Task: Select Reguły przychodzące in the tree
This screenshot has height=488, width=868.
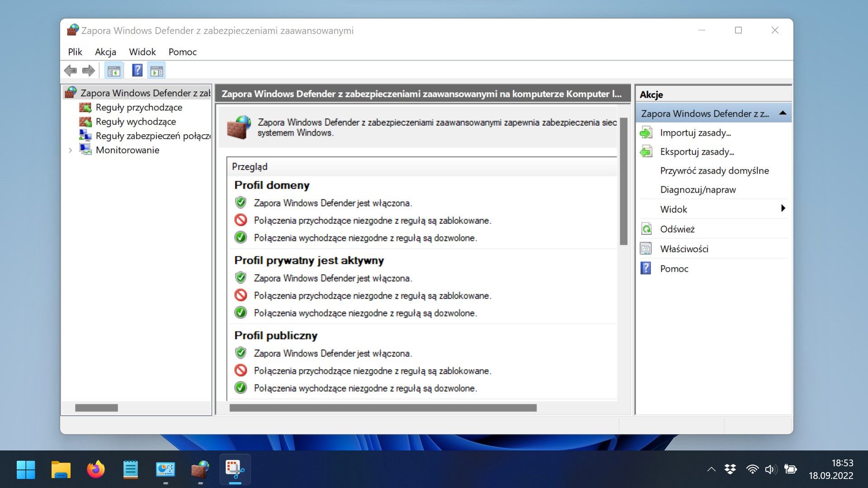Action: (x=139, y=107)
